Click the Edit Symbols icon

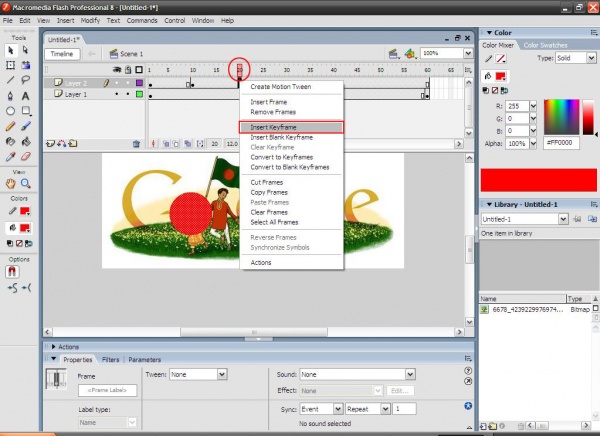pyautogui.click(x=410, y=54)
